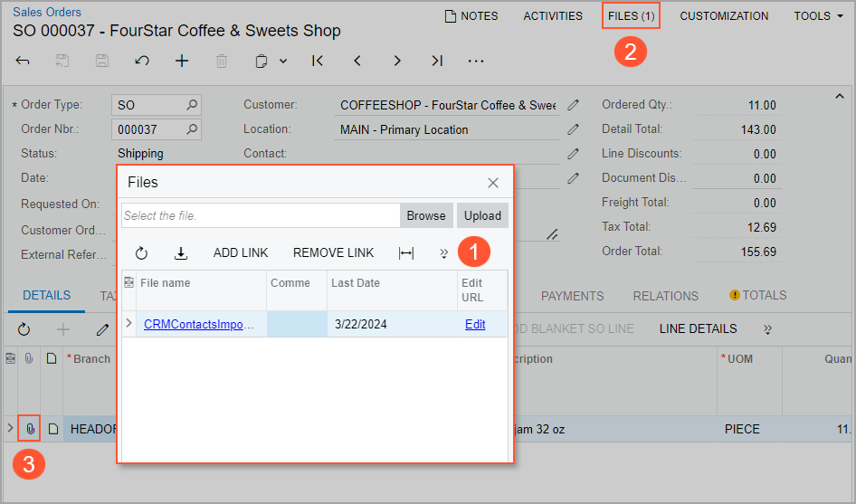Viewport: 856px width, 504px height.
Task: Close the Files dialog
Action: (x=493, y=183)
